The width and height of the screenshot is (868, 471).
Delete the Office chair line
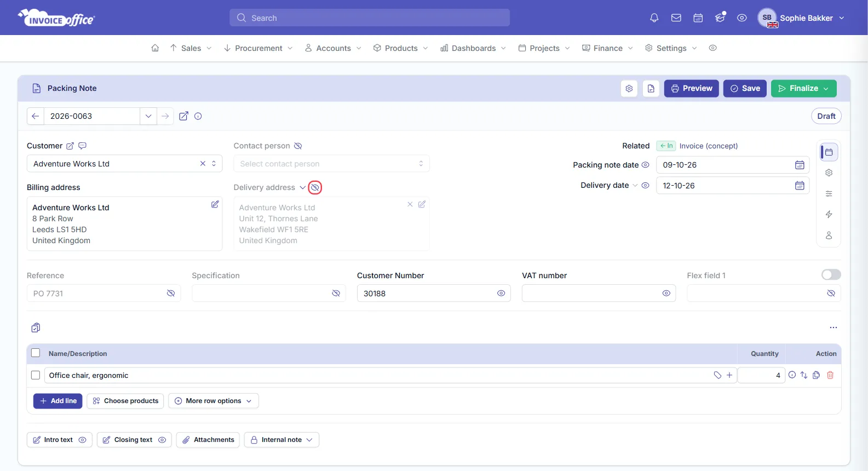point(830,375)
